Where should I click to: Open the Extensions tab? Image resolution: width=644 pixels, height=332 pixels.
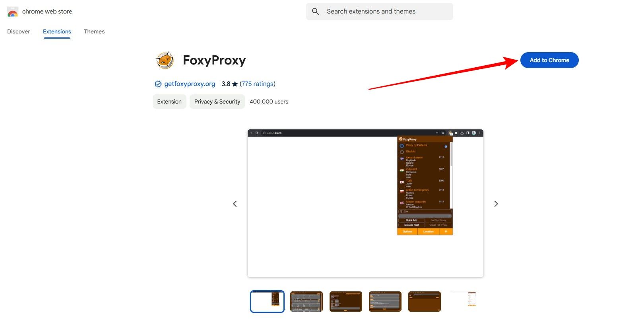[57, 31]
